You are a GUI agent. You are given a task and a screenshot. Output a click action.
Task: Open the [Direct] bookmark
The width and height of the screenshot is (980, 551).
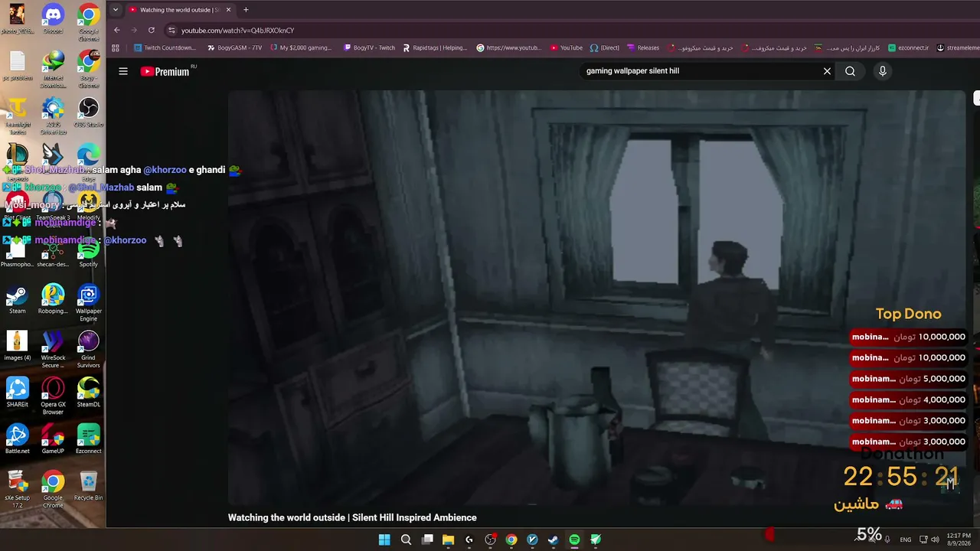point(604,47)
